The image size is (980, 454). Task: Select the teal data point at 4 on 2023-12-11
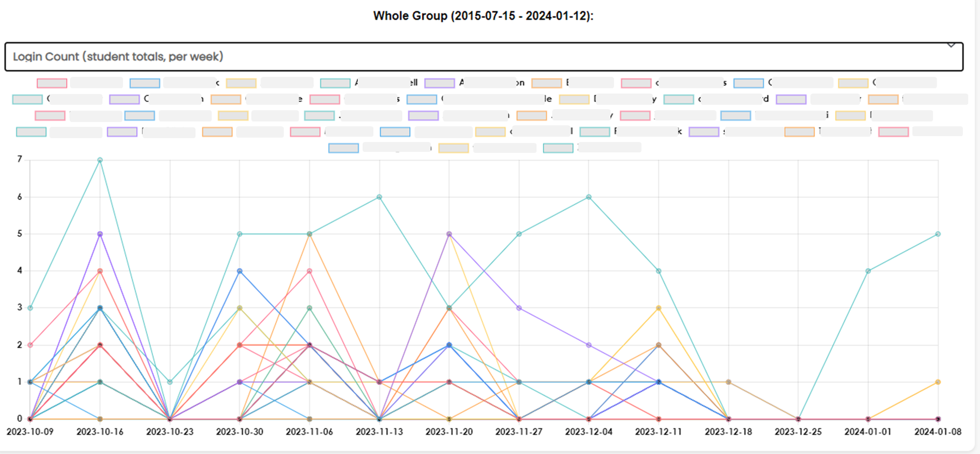[x=659, y=271]
